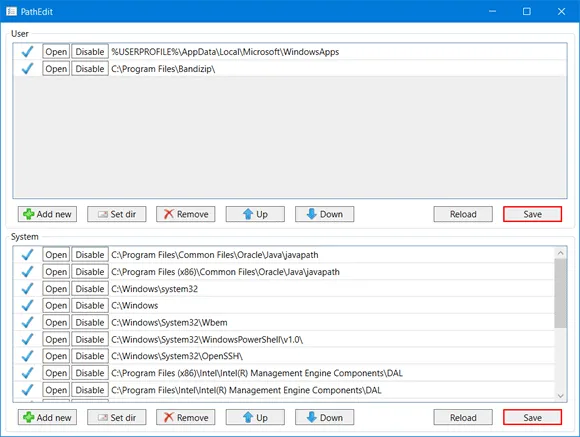Click System list scroll up arrow
The height and width of the screenshot is (437, 580).
(560, 253)
